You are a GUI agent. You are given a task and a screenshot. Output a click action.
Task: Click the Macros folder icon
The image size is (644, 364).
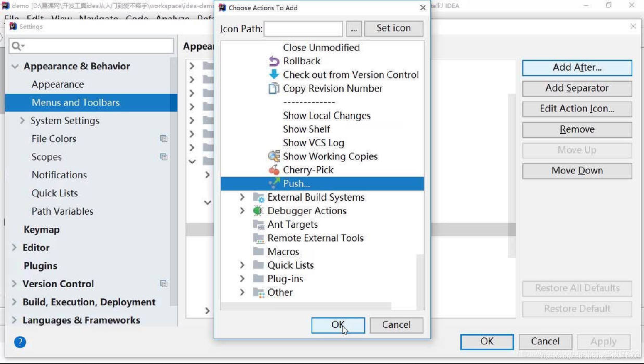258,252
